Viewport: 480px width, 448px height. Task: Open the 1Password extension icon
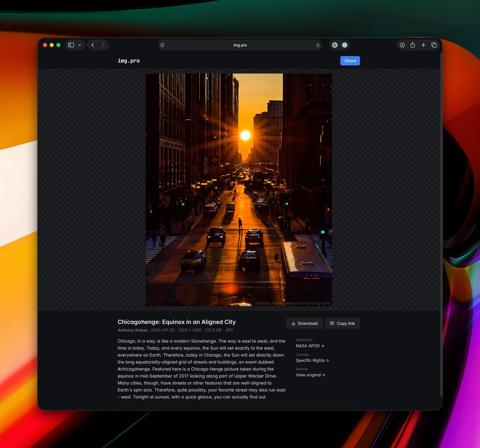[x=345, y=45]
